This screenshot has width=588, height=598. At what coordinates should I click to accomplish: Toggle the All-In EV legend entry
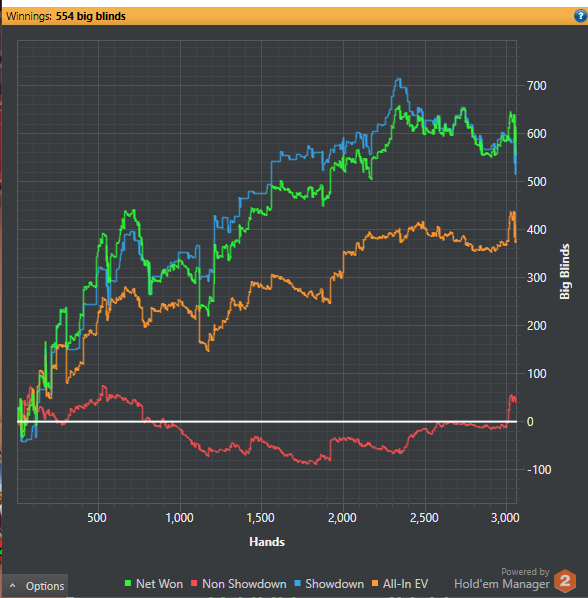tap(400, 584)
